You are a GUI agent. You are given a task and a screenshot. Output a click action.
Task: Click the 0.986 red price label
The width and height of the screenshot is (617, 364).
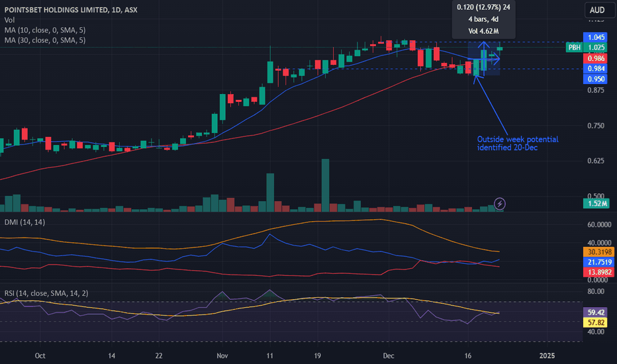596,59
